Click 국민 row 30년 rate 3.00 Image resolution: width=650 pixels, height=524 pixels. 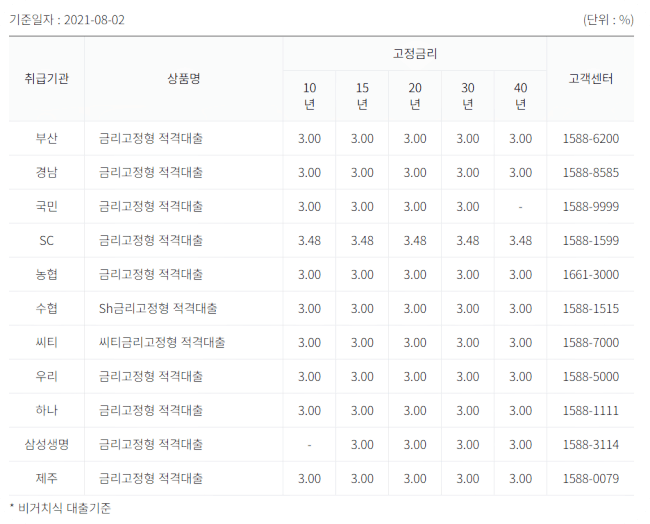click(468, 206)
